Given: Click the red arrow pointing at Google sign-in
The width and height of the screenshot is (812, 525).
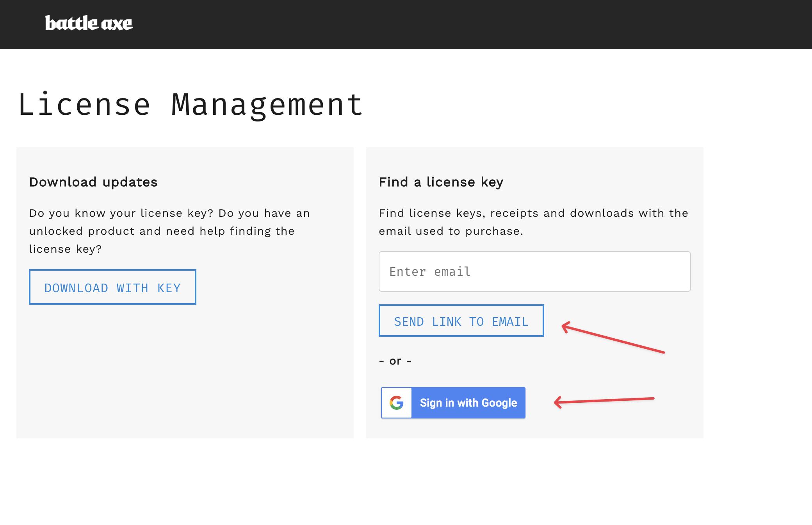Looking at the screenshot, I should coord(603,401).
